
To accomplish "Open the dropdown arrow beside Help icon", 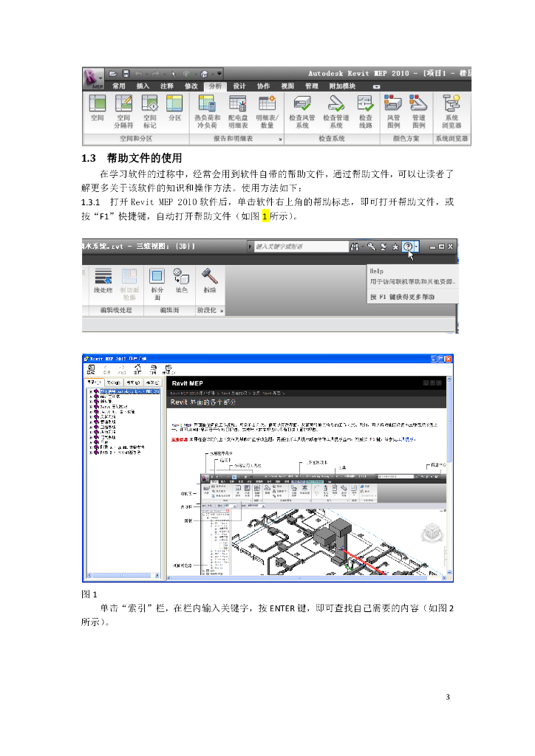I will tap(416, 247).
